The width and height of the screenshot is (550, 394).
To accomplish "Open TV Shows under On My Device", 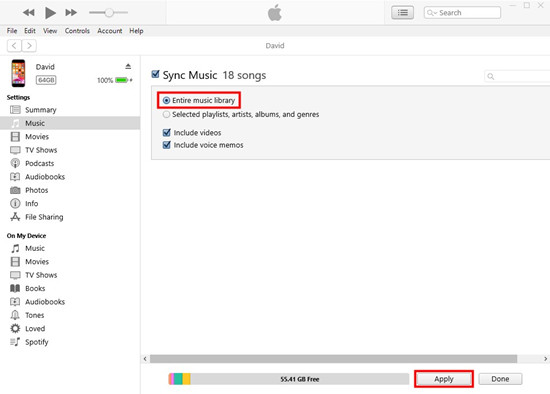I will [x=70, y=275].
